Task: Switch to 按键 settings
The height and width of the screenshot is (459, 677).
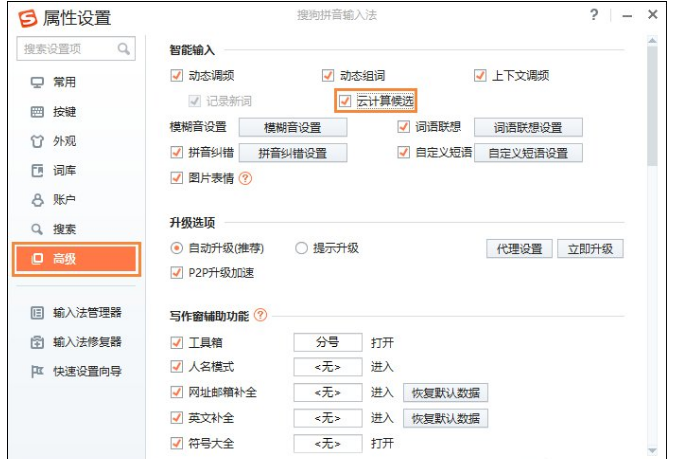Action: pos(64,112)
